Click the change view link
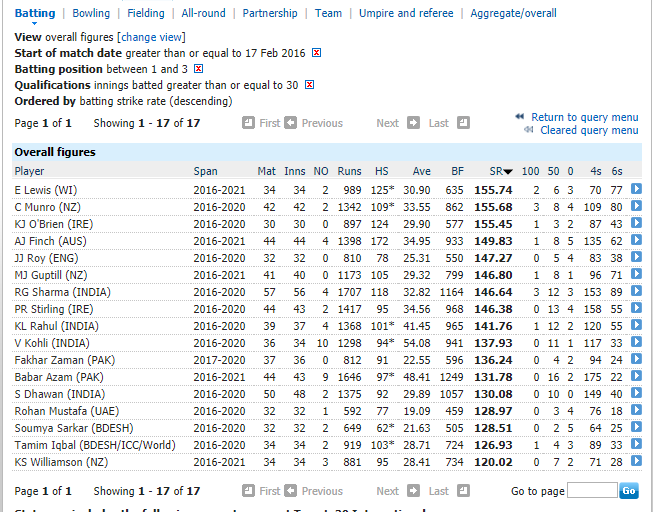Viewport: 653px width, 512px height. (x=152, y=37)
